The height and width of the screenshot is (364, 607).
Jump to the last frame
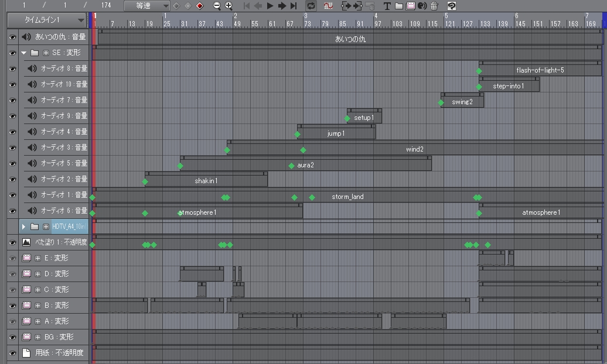(x=294, y=6)
